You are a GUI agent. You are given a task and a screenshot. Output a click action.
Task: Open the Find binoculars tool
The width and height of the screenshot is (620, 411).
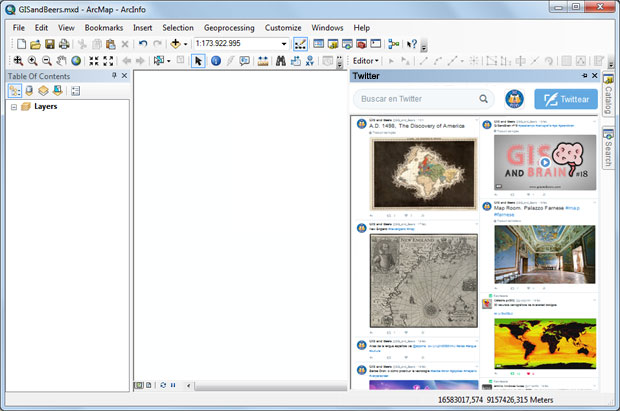click(x=281, y=61)
